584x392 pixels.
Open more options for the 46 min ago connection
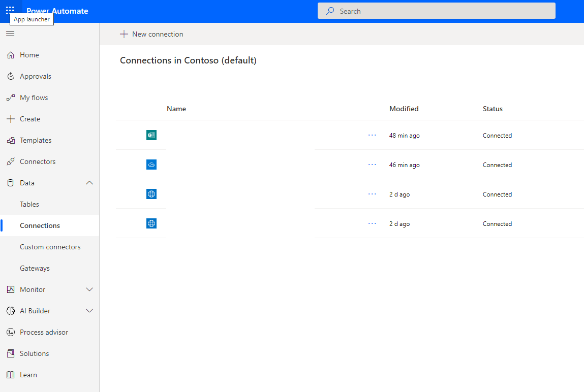pos(372,165)
